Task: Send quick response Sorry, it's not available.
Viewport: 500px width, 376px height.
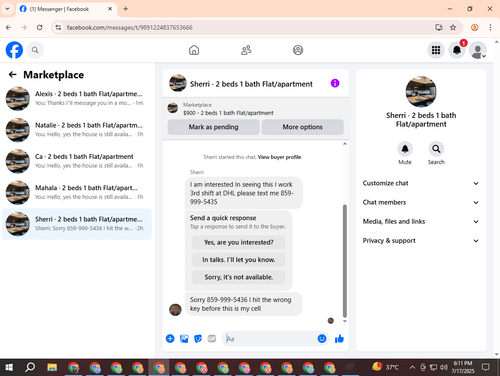Action: [x=239, y=277]
